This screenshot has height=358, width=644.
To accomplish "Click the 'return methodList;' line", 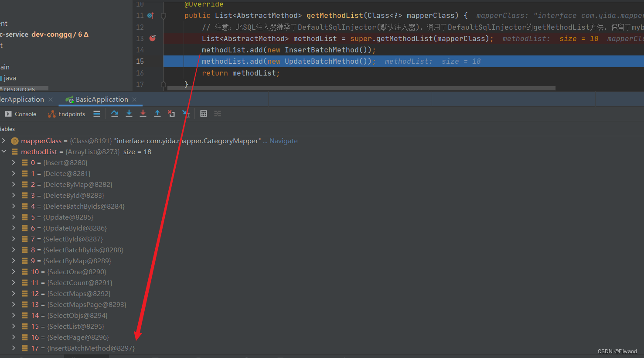I will 241,73.
